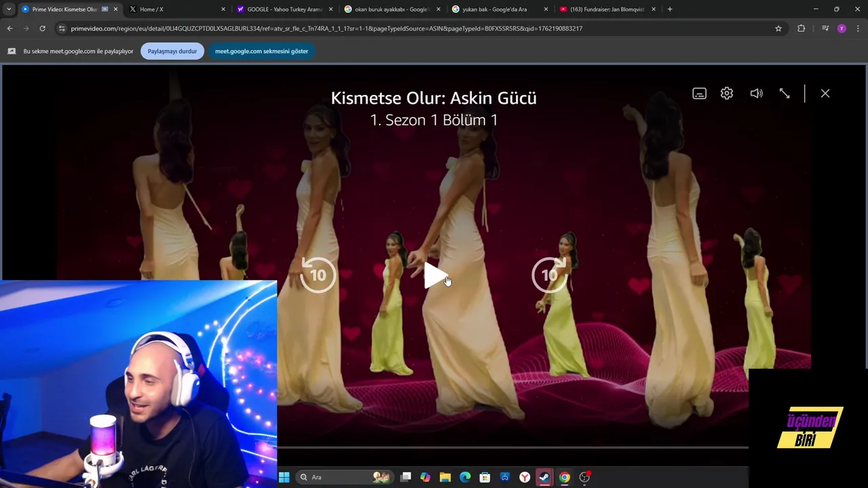Open Task View on the taskbar
The height and width of the screenshot is (488, 868).
pyautogui.click(x=406, y=477)
